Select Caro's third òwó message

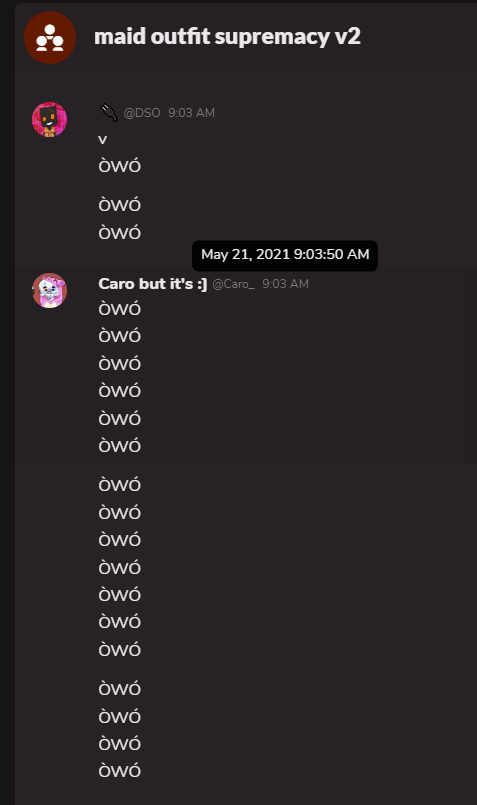[120, 363]
